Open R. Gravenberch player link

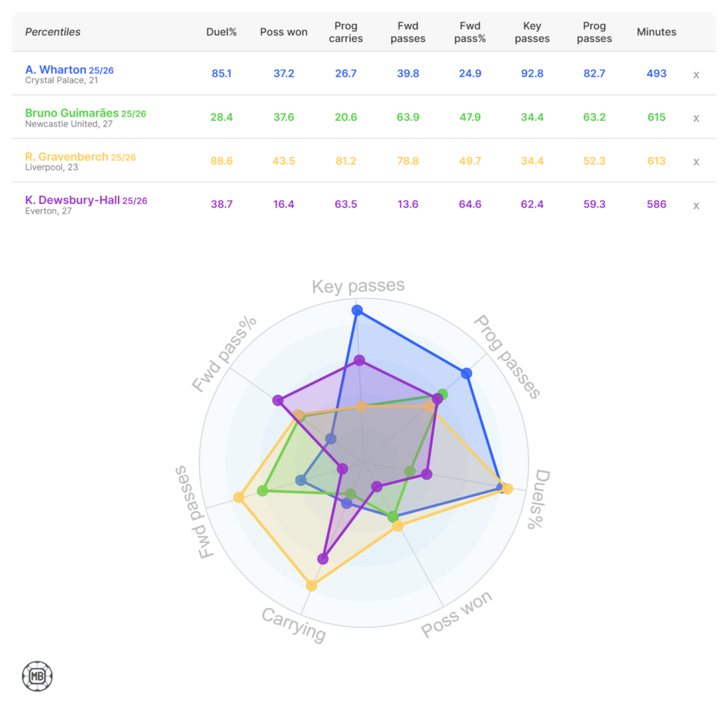(67, 156)
